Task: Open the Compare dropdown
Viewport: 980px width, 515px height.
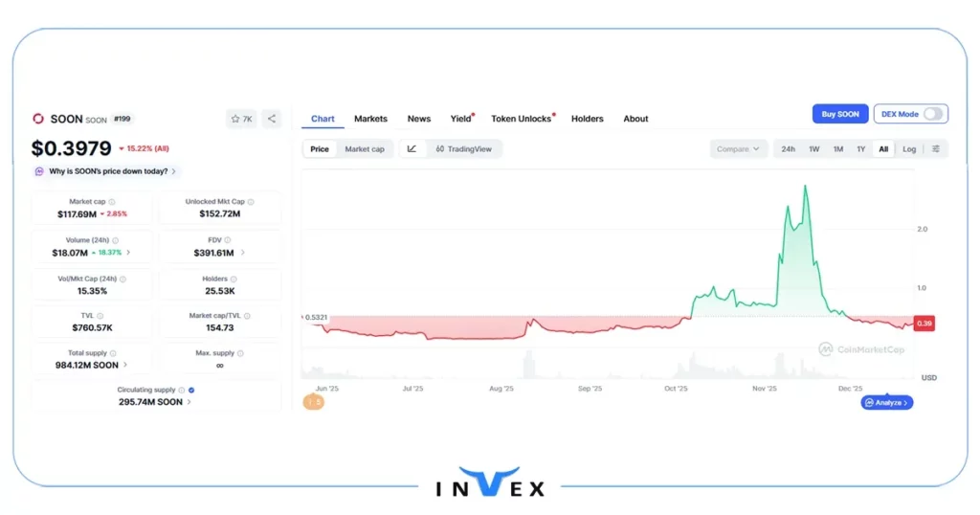Action: click(738, 148)
